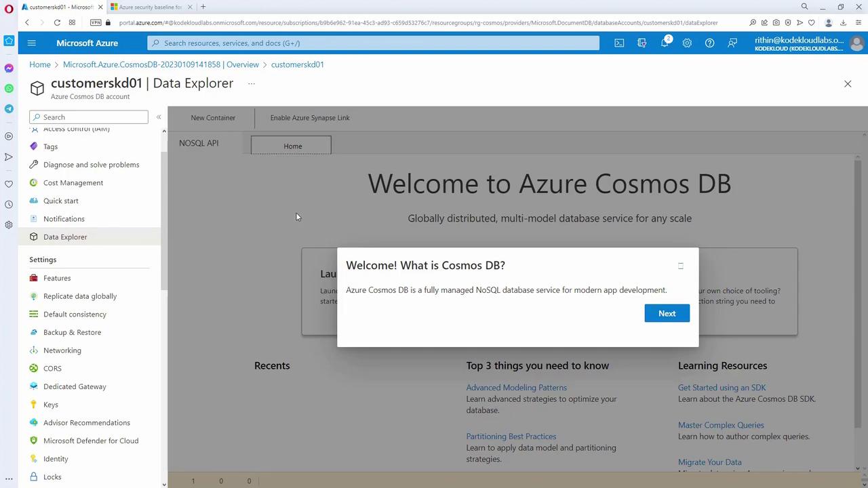Collapse the left sidebar menu

159,117
